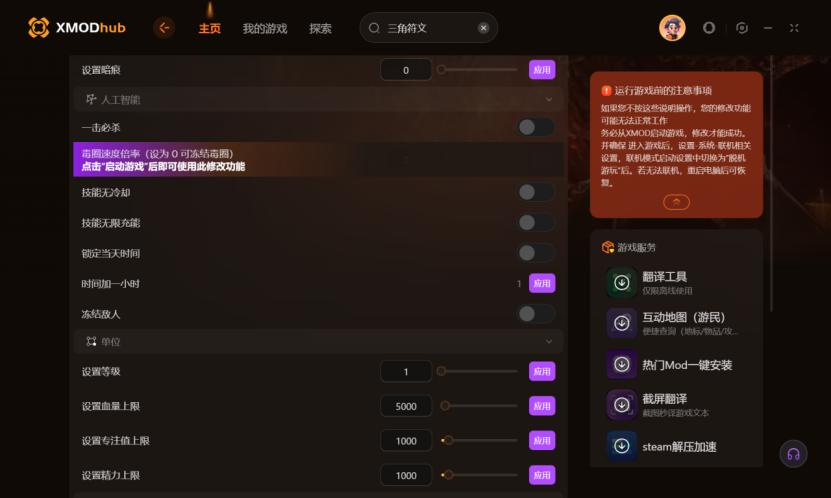Collapse the orange notice panel arrow

[x=676, y=202]
